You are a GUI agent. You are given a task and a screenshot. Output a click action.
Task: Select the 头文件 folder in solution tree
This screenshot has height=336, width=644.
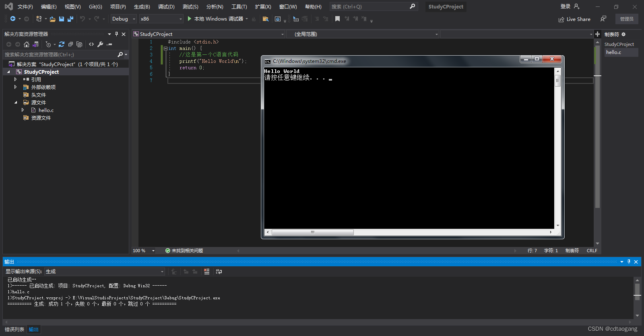[x=39, y=95]
